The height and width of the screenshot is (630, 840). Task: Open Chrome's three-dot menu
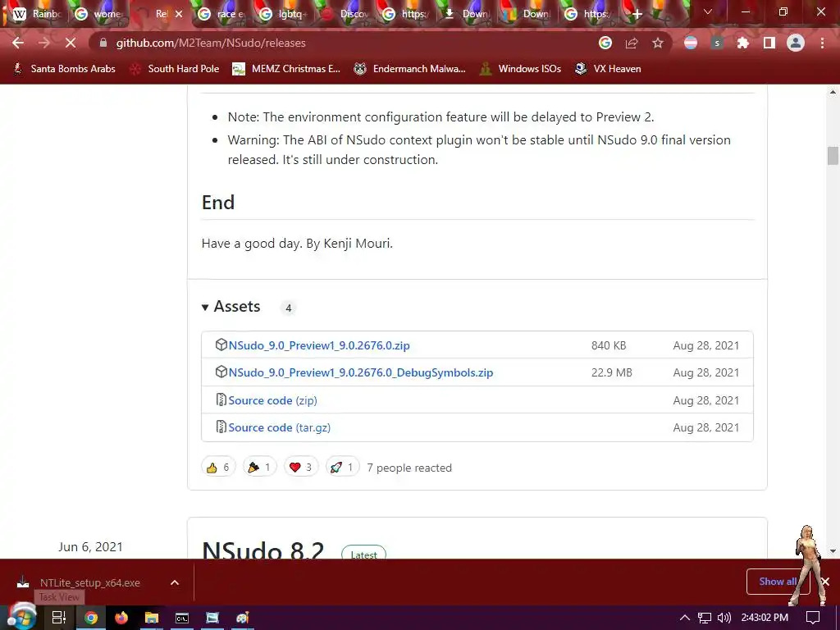coord(822,43)
